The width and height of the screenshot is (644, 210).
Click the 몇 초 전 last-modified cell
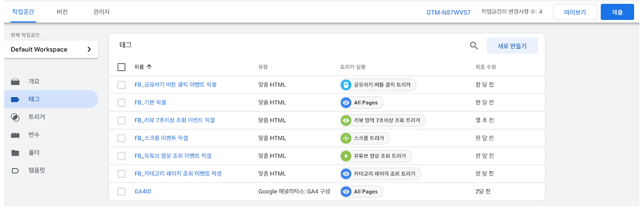(485, 120)
